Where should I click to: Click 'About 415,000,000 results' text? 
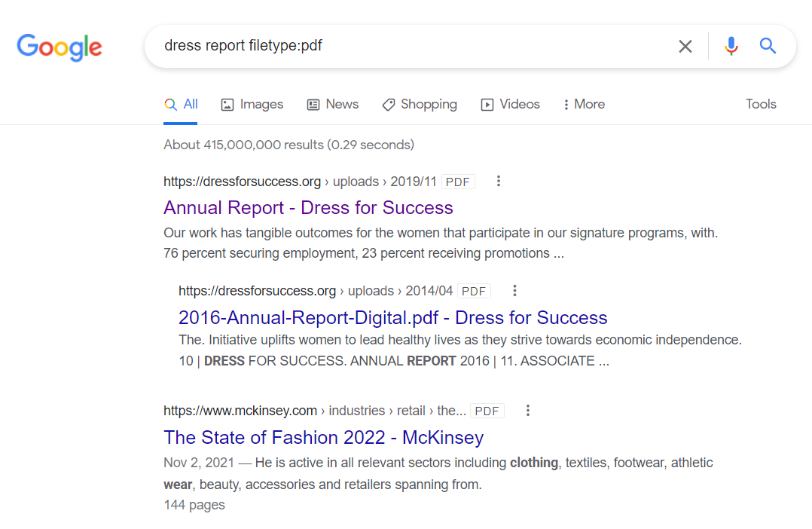(243, 145)
